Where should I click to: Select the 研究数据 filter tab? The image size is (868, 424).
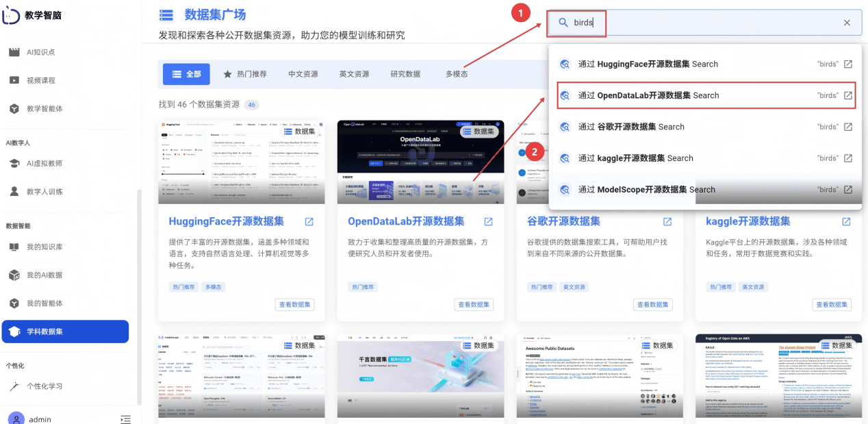pyautogui.click(x=405, y=74)
